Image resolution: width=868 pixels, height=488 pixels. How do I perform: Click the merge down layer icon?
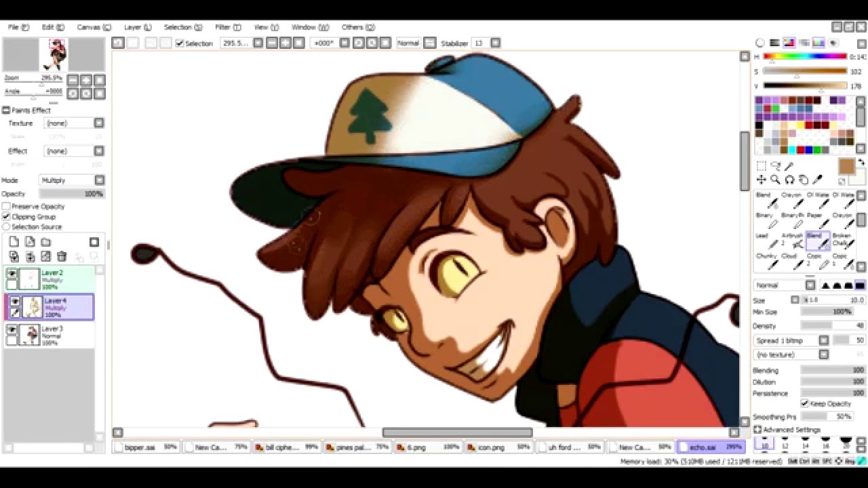(30, 256)
